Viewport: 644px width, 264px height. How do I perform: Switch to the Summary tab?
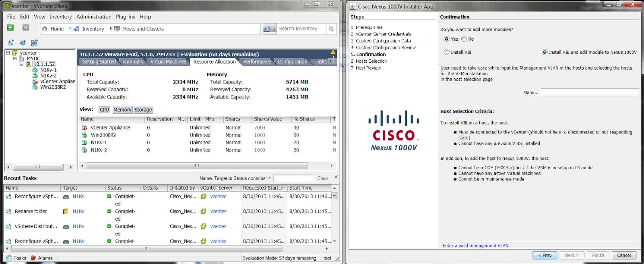point(133,62)
